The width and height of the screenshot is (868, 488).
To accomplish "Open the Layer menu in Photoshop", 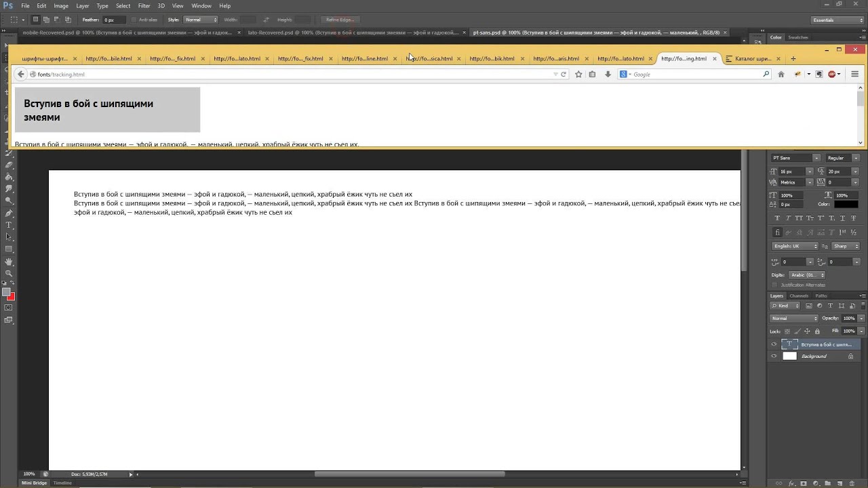I will pos(82,5).
